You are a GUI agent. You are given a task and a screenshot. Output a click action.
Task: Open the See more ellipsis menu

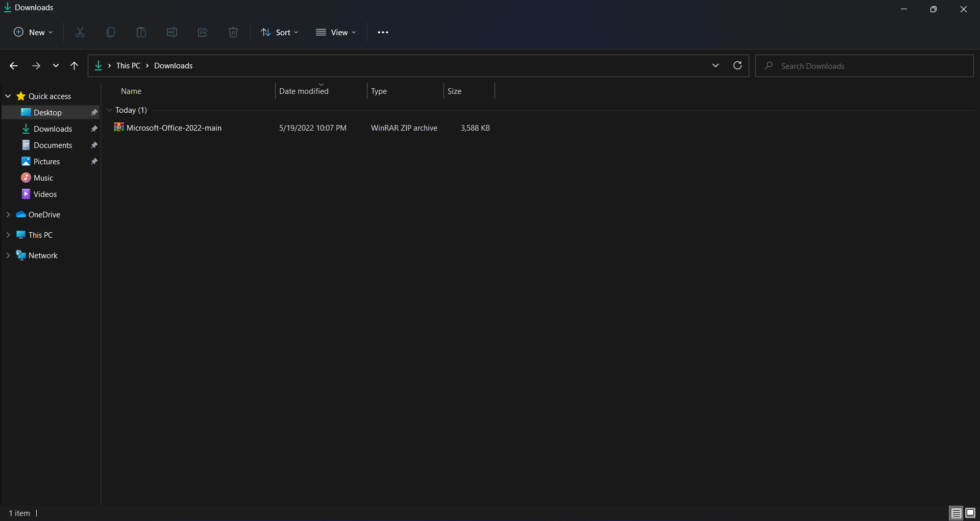383,32
